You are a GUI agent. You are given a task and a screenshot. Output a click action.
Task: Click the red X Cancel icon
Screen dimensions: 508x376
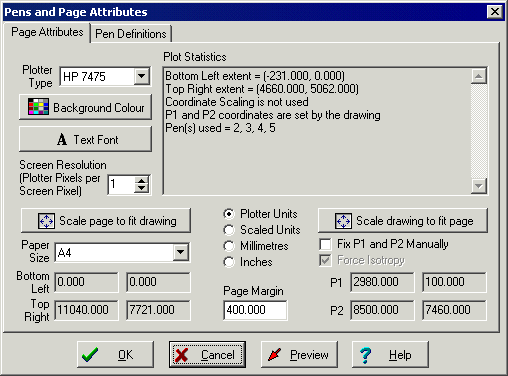coord(182,355)
